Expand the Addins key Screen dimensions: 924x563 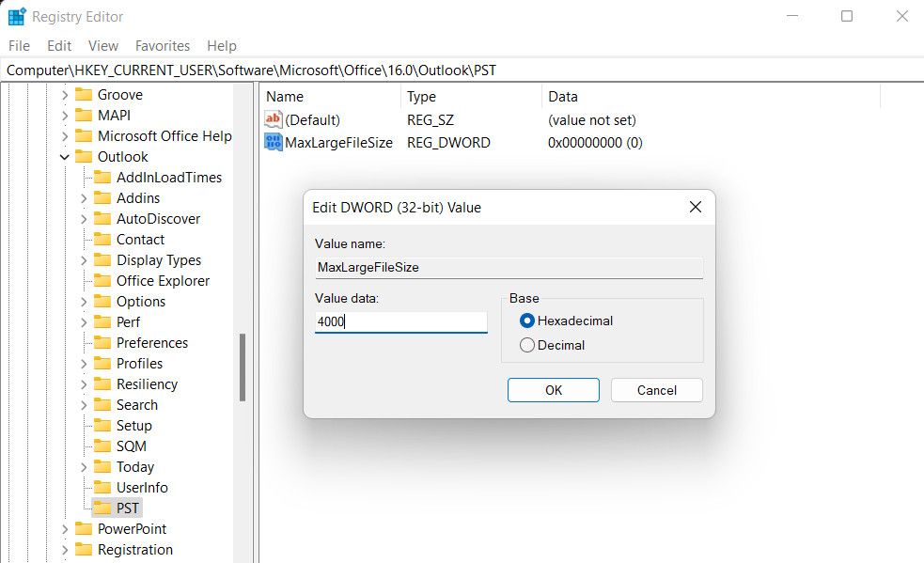click(x=84, y=198)
